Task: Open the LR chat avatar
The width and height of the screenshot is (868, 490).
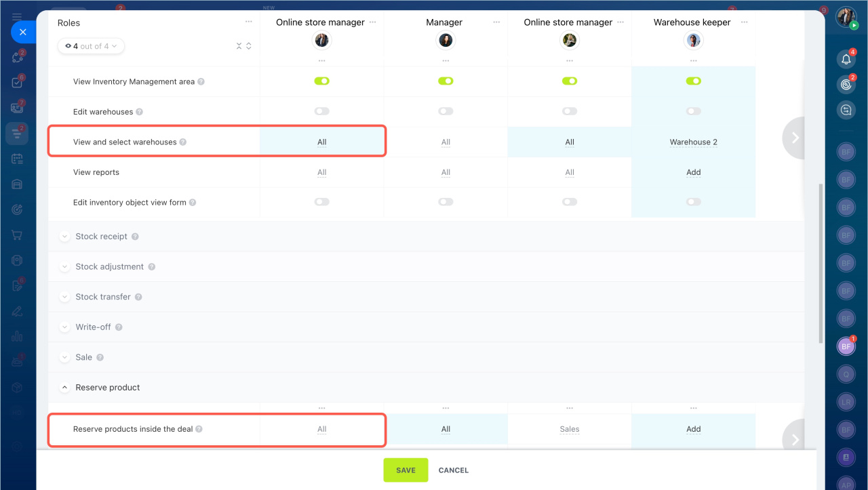Action: 846,401
